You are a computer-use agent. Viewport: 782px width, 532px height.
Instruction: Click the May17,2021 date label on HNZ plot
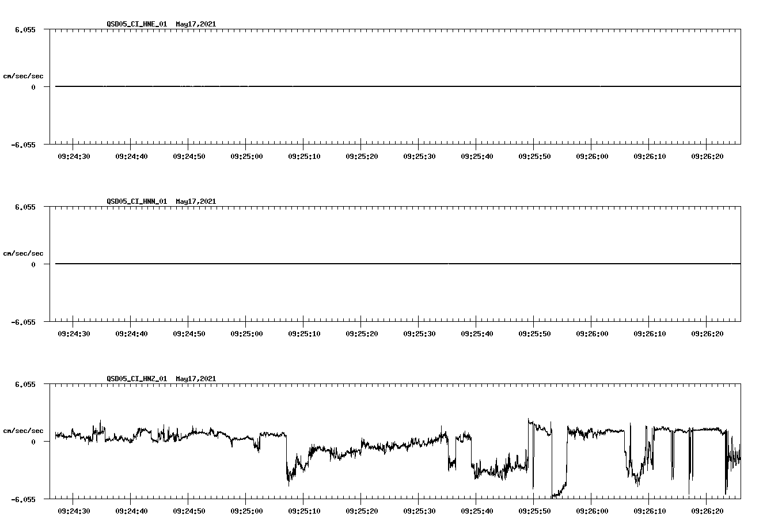point(196,379)
